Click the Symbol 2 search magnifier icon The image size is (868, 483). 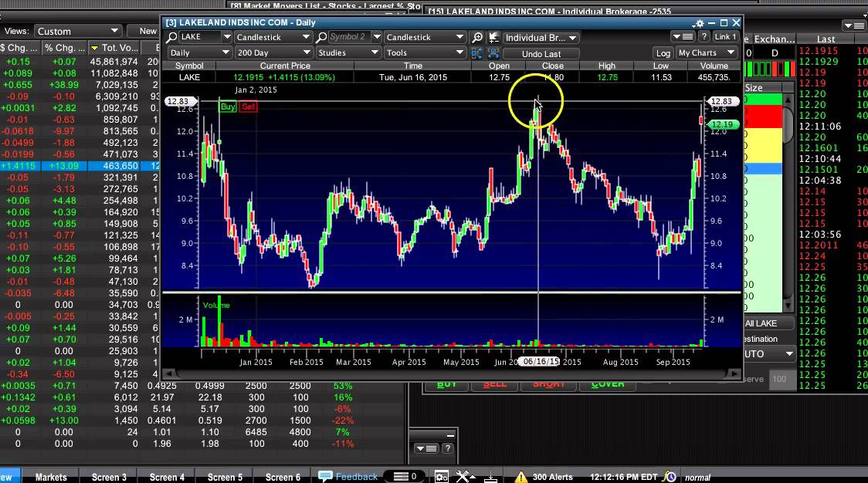pos(321,37)
